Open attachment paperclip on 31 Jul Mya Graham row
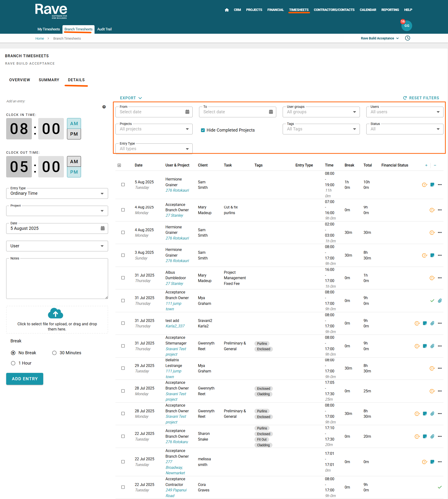448x499 pixels. click(440, 301)
